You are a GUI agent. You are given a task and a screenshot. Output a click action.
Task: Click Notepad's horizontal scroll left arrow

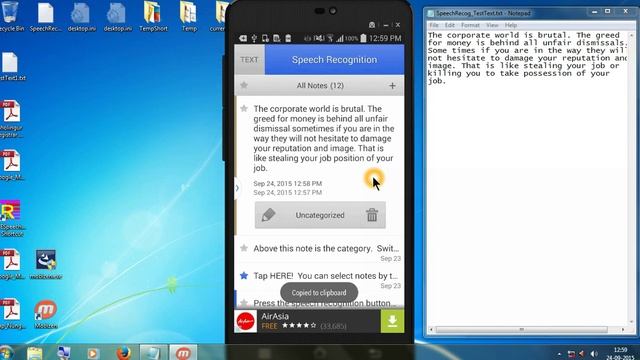[431, 329]
